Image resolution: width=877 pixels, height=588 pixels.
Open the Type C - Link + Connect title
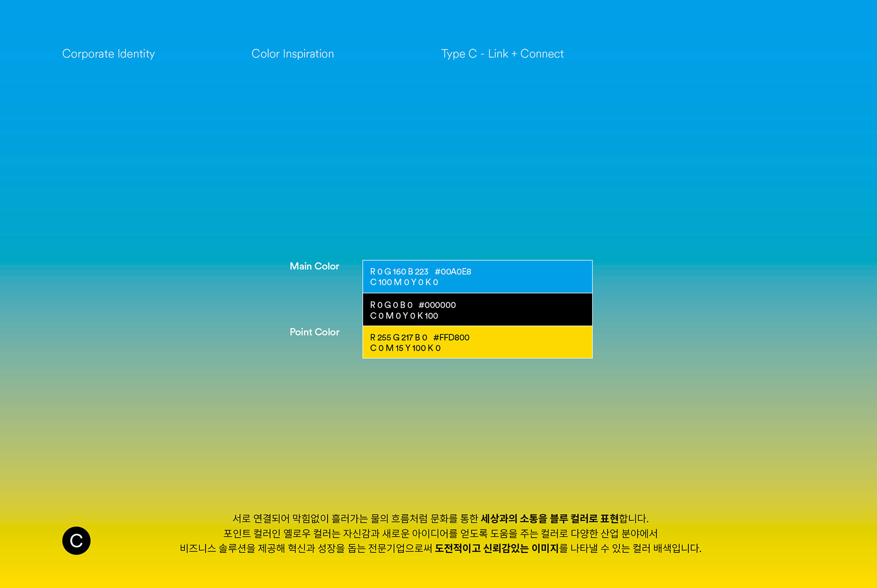[502, 54]
